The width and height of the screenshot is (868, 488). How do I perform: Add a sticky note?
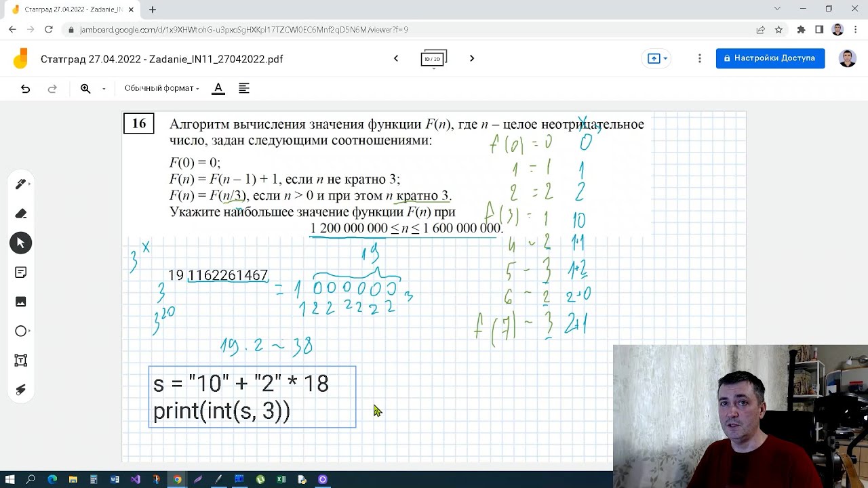pos(20,272)
